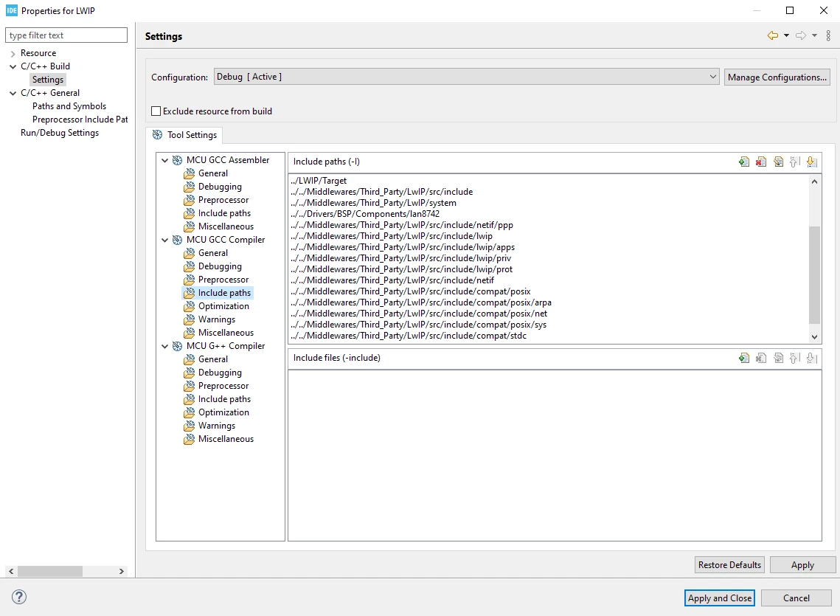The height and width of the screenshot is (616, 840).
Task: Open Assembler Preprocessor settings
Action: coord(223,200)
